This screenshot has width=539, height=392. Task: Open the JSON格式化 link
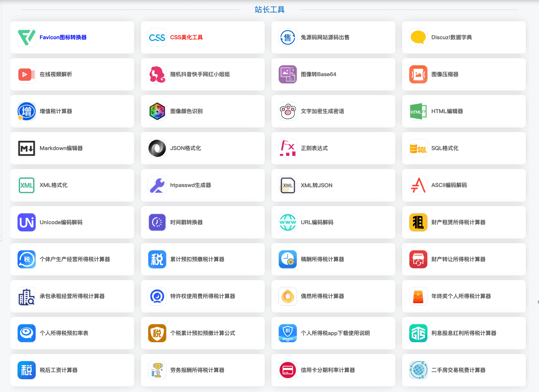click(186, 148)
